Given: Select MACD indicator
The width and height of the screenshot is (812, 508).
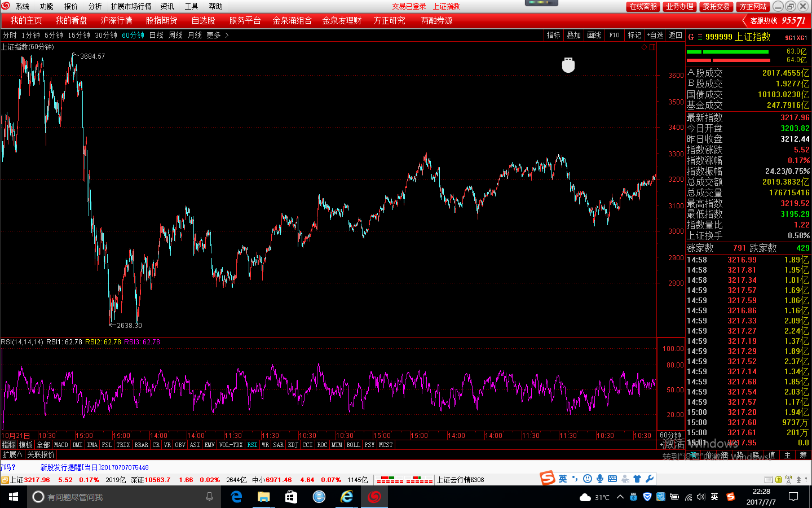Looking at the screenshot, I should coord(61,445).
